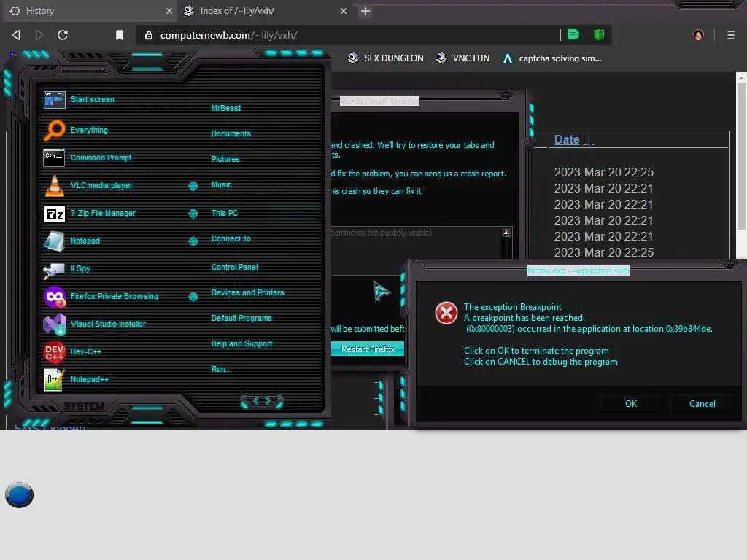Close the History tab

click(x=169, y=11)
